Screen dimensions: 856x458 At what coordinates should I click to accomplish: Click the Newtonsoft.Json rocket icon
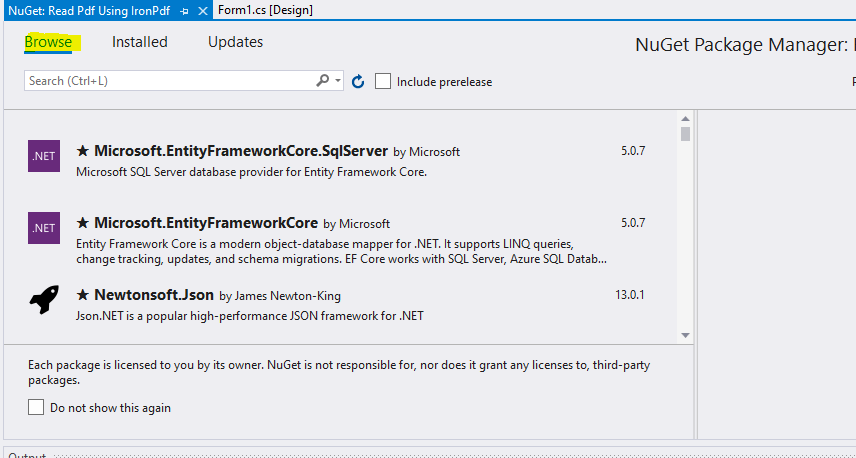point(44,300)
